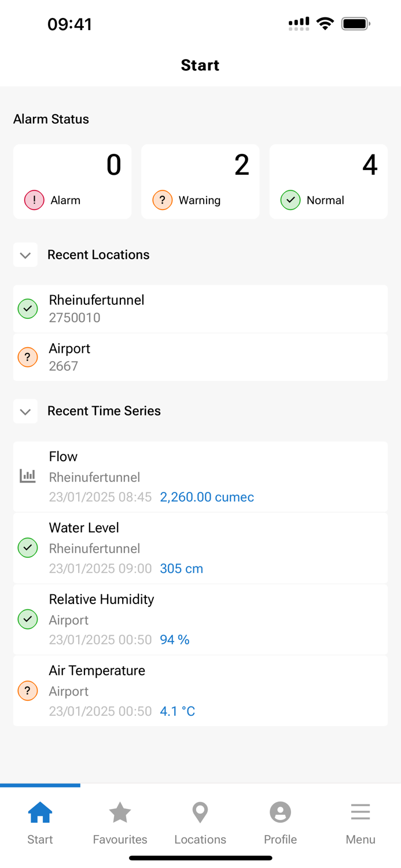The width and height of the screenshot is (401, 868).
Task: Tap the warning icon beside Airport 2667
Action: coord(28,357)
